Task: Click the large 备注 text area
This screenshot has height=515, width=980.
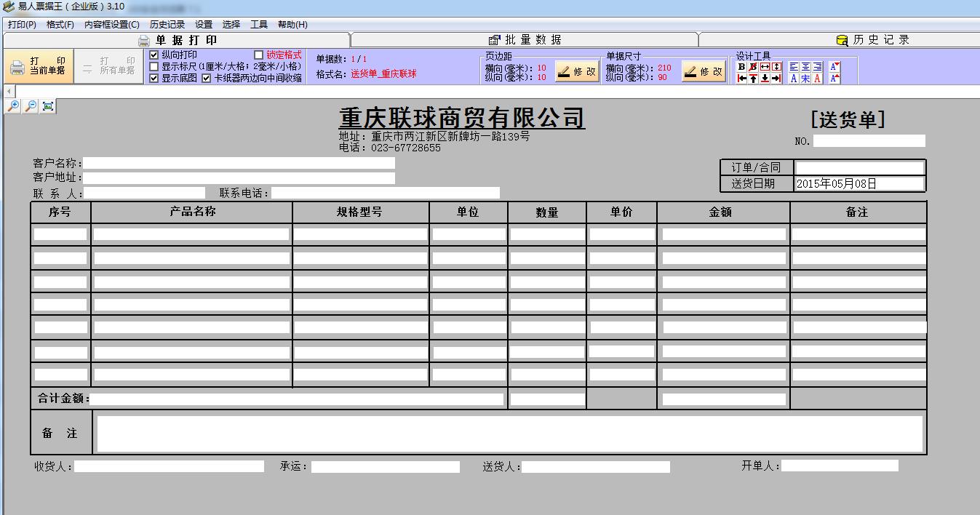Action: [509, 434]
